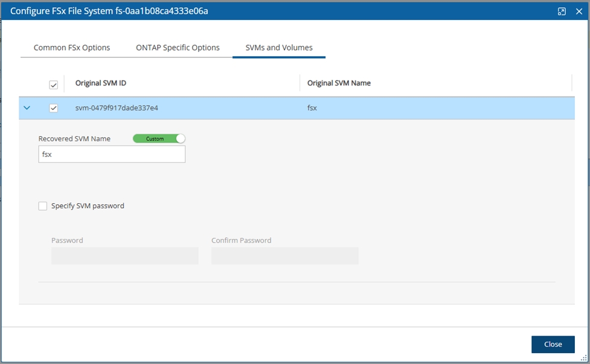Close dialog using the title bar X

coord(579,11)
